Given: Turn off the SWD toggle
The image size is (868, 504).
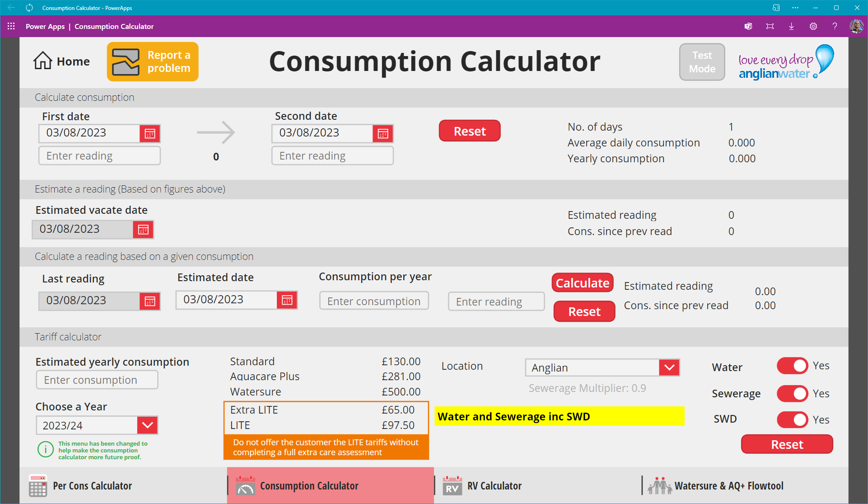Looking at the screenshot, I should [792, 420].
